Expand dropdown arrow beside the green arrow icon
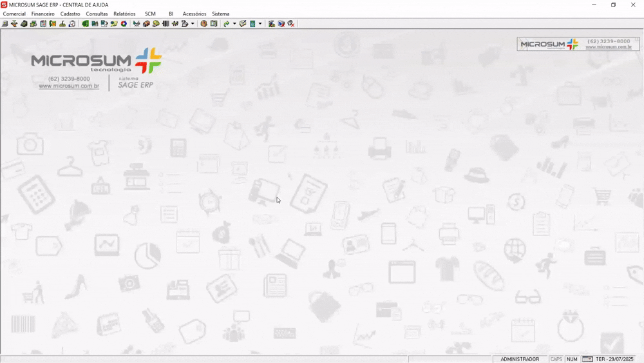644x363 pixels. tap(234, 24)
